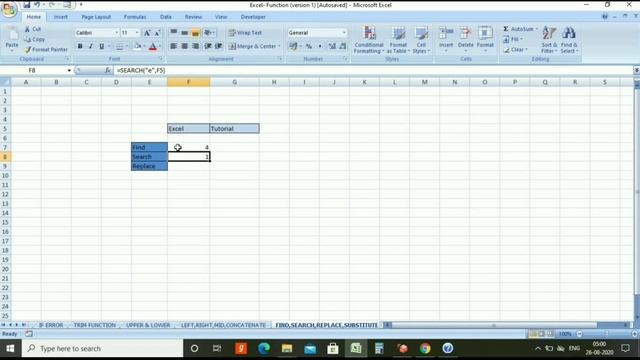The height and width of the screenshot is (360, 640).
Task: Open Font group dialog launcher
Action: [160, 59]
